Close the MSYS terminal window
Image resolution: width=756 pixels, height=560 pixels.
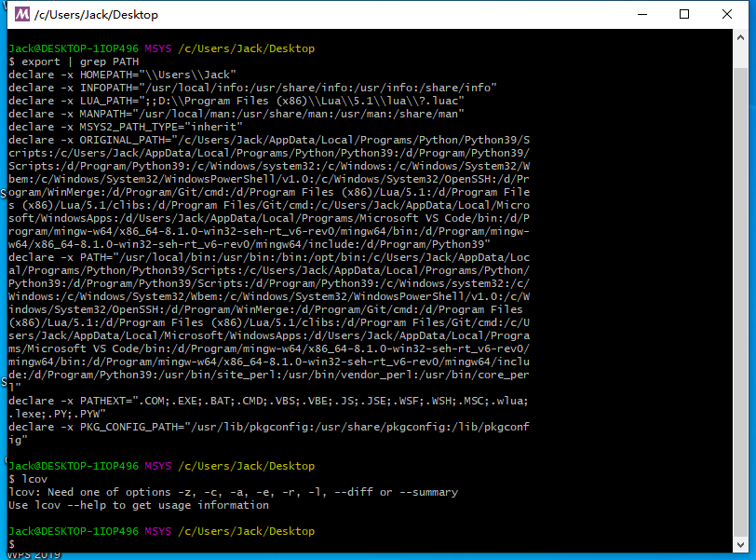729,14
